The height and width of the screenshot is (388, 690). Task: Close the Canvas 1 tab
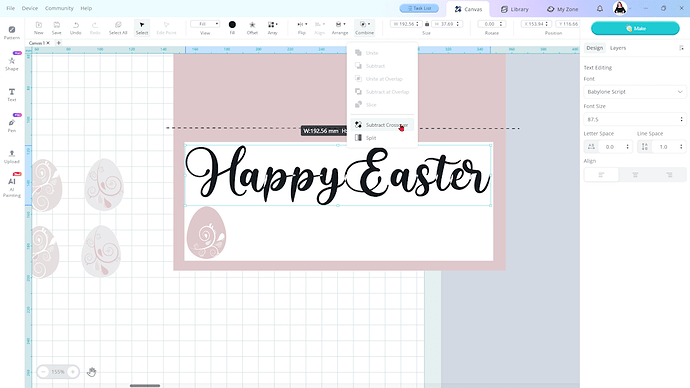[48, 43]
